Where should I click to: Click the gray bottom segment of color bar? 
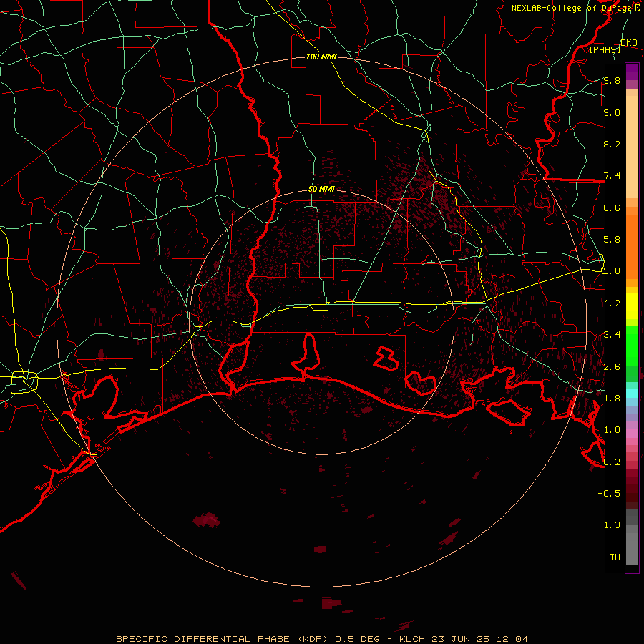pos(632,548)
